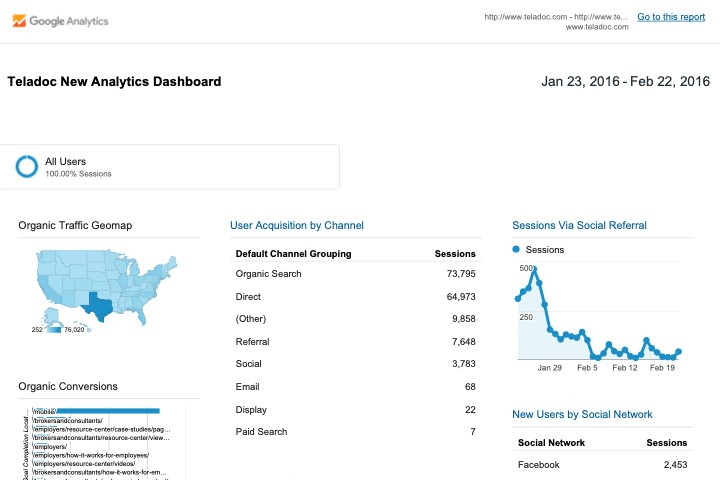Viewport: 720px width, 480px height.
Task: Click the '/brokersandconsultants/' conversion row
Action: click(x=68, y=421)
